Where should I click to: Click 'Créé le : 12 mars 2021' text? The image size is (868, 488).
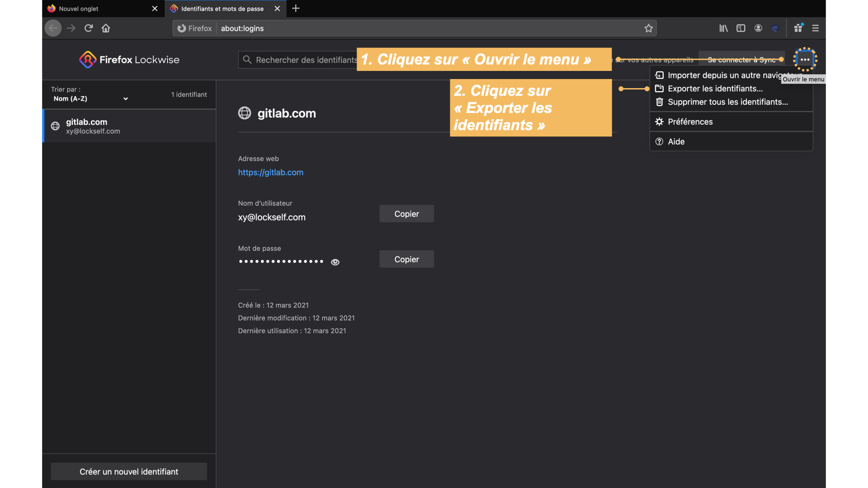[x=274, y=305]
